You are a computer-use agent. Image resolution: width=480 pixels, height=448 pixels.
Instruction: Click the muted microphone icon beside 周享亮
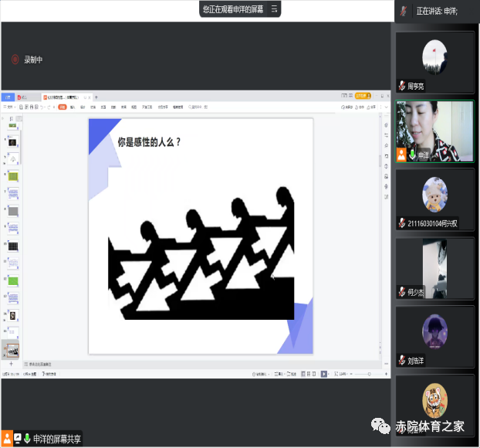401,86
